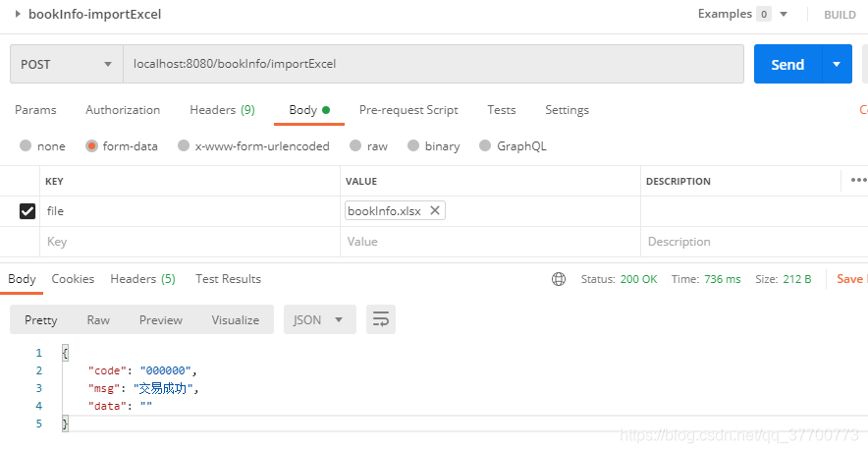Open the response Headers (5) tab
The image size is (868, 453).
[x=142, y=279]
